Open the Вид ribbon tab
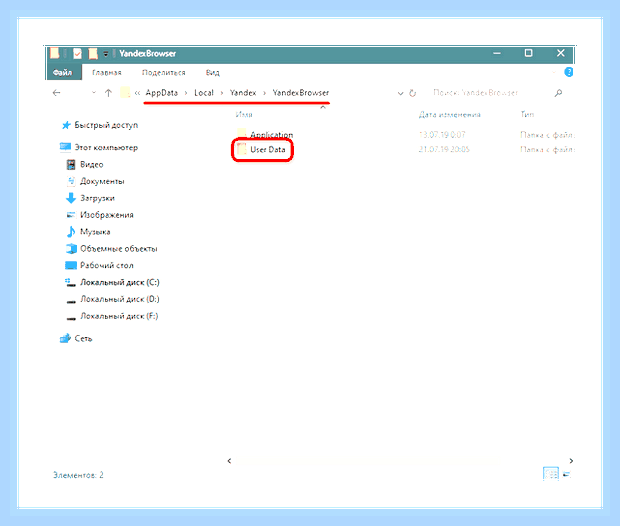Viewport: 620px width, 526px height. pos(213,73)
